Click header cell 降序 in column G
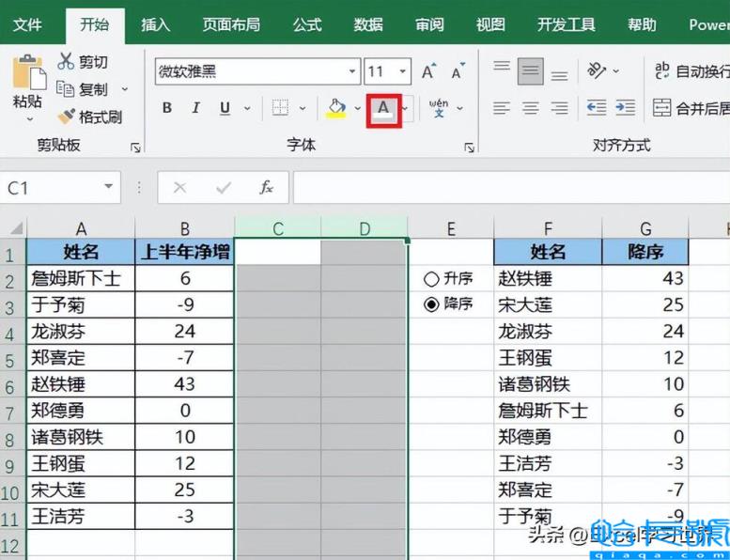Viewport: 730px width, 560px height. pos(645,252)
